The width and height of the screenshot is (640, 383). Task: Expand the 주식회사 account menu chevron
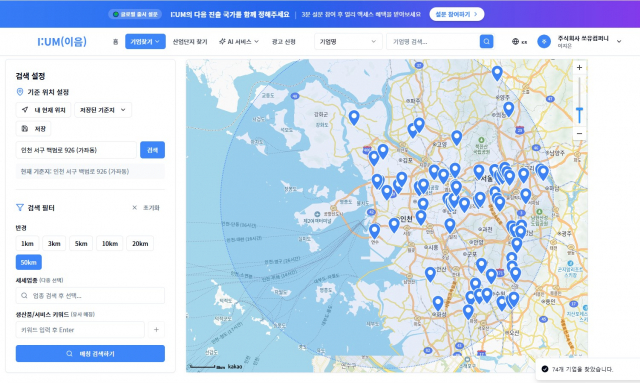coord(619,42)
